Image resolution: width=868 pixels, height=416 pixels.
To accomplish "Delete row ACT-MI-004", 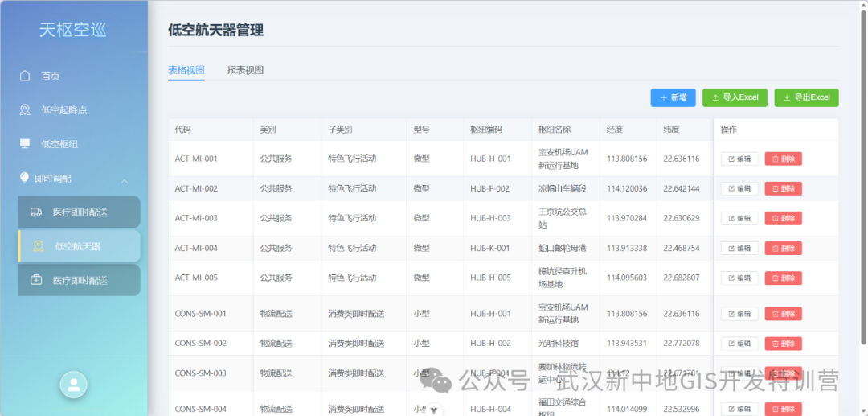I will pyautogui.click(x=784, y=248).
